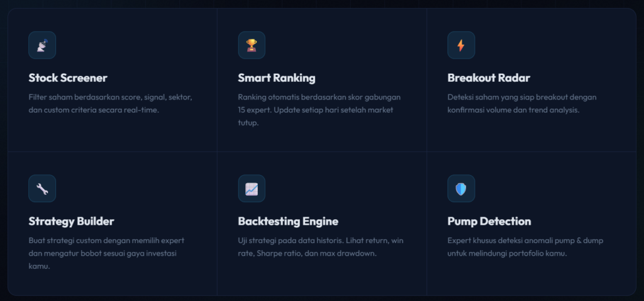Viewport: 644px width, 301px height.
Task: Go to the Strategy Builder title
Action: click(71, 222)
